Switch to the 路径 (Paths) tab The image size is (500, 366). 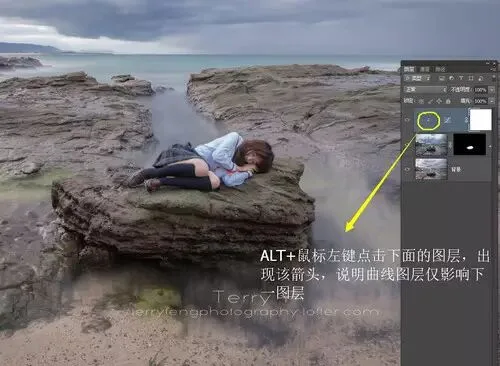(440, 69)
